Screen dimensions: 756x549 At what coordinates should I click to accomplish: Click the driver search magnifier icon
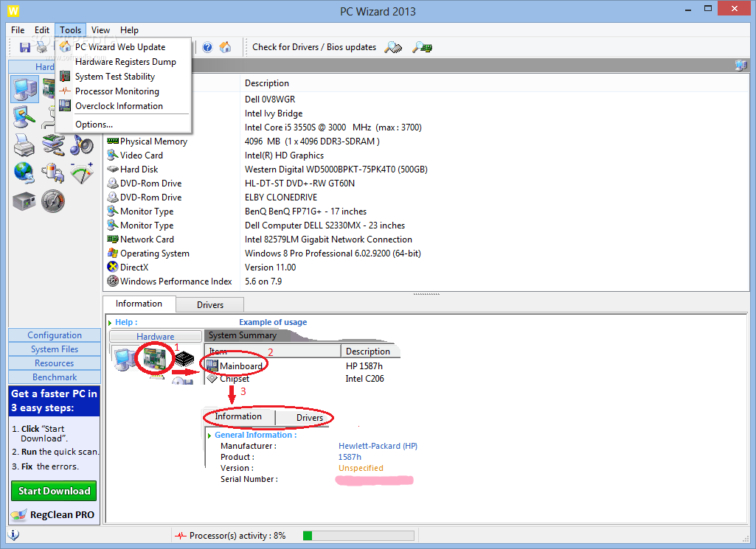393,47
